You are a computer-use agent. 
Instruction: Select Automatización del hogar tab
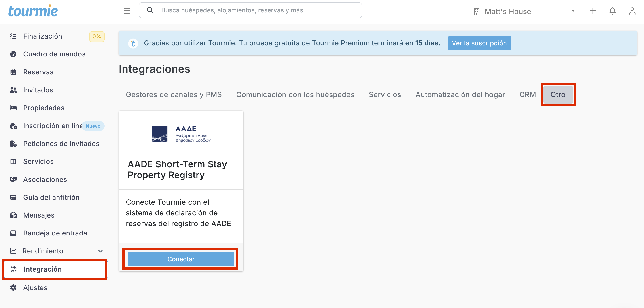[x=460, y=95]
